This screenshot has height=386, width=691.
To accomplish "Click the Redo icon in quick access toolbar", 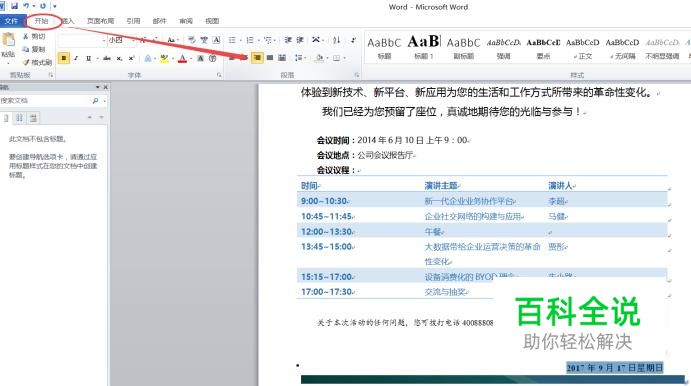I will [x=43, y=6].
